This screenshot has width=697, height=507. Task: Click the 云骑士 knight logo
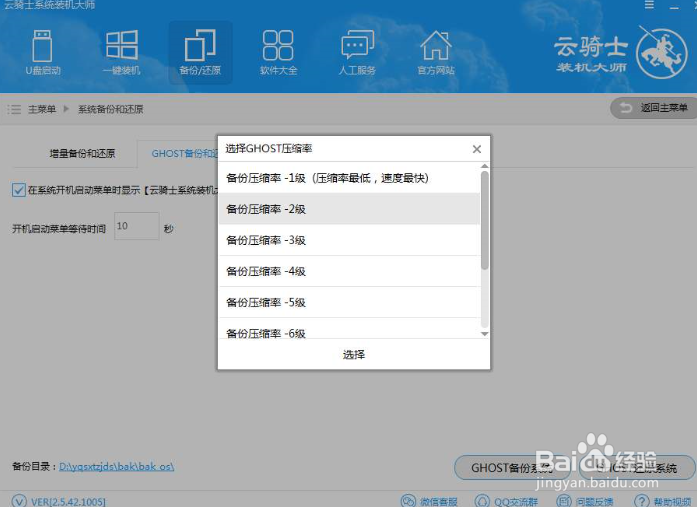tap(662, 53)
